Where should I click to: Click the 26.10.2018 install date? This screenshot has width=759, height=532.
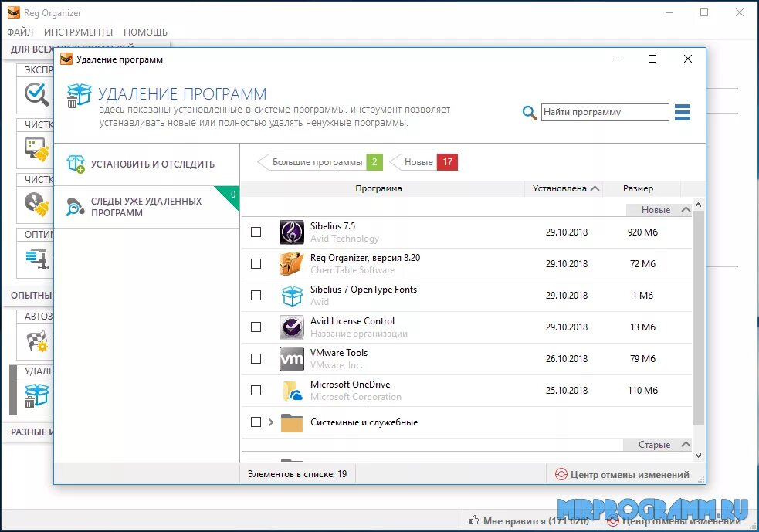pyautogui.click(x=566, y=359)
